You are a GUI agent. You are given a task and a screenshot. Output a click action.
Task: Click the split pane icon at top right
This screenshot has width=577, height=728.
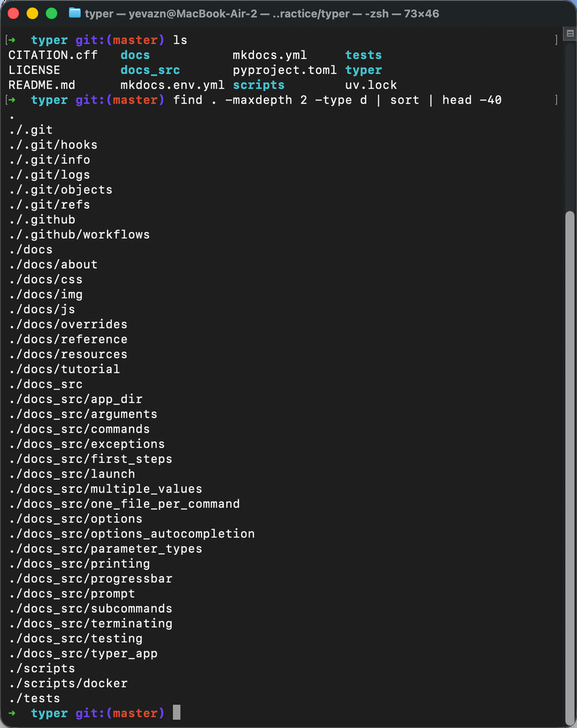[570, 34]
